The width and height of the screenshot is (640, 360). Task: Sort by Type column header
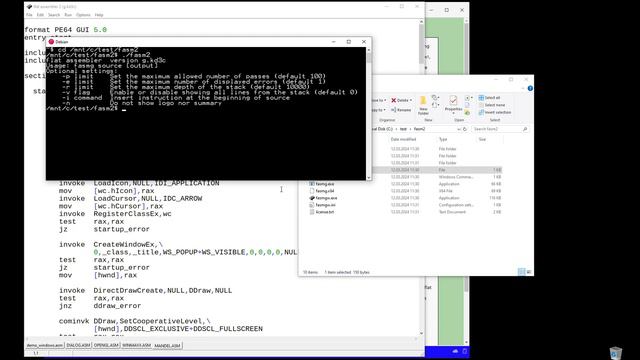[x=443, y=140]
